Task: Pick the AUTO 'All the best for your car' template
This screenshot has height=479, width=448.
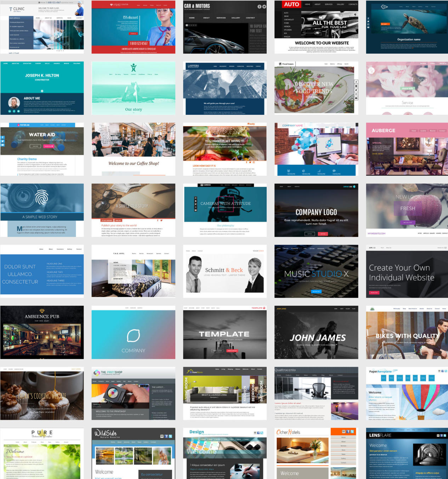Action: [x=316, y=27]
